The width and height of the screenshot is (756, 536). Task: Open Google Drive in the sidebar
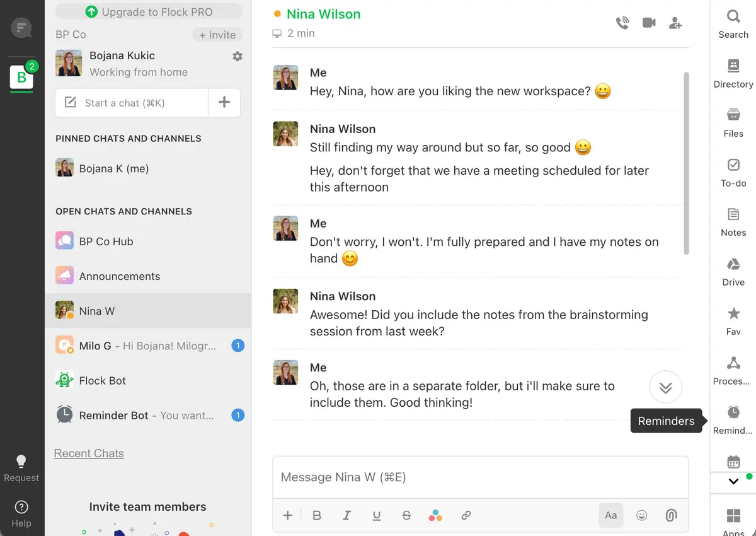point(733,271)
